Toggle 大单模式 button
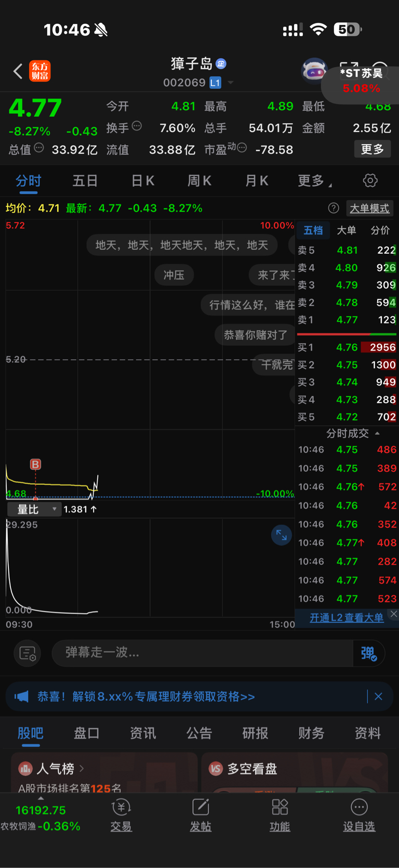Screen dimensions: 399x868 click(369, 209)
